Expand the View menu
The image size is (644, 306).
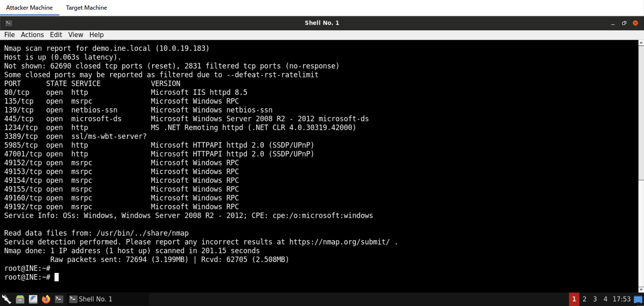75,35
